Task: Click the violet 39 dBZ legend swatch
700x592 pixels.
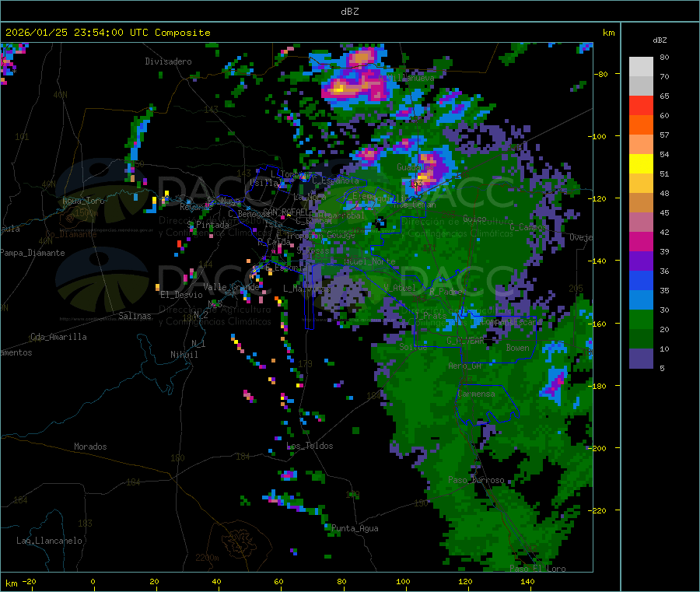Action: coord(641,261)
